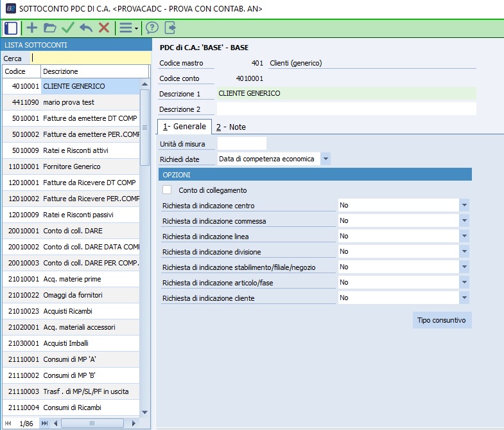Expand the Richiedi date dropdown
Image resolution: width=504 pixels, height=430 pixels.
pyautogui.click(x=326, y=159)
